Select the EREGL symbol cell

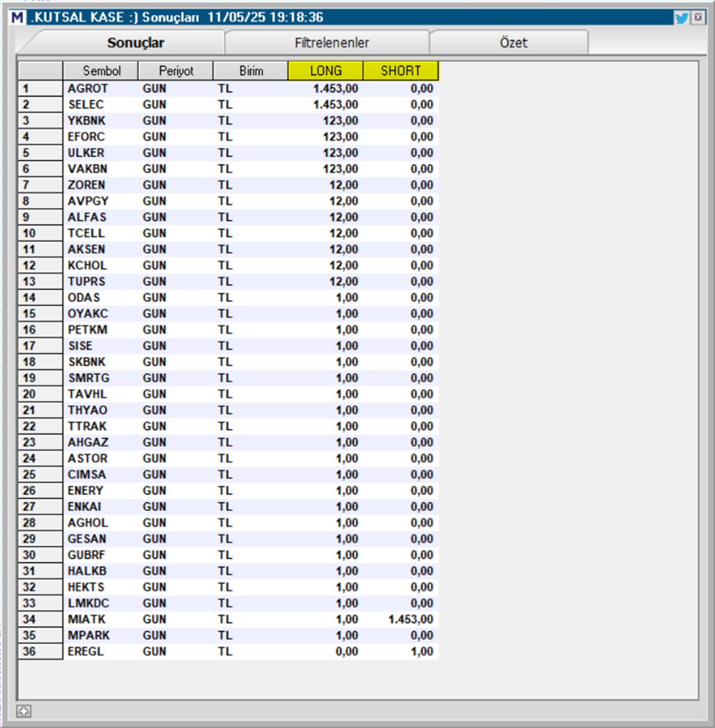pos(101,651)
